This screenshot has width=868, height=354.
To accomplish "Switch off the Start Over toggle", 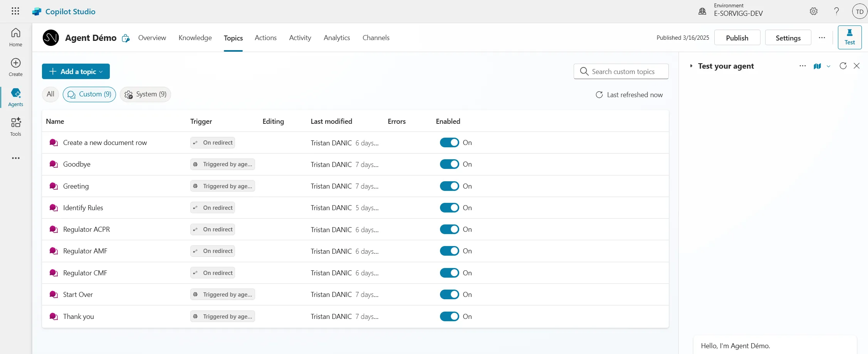I will pos(449,295).
